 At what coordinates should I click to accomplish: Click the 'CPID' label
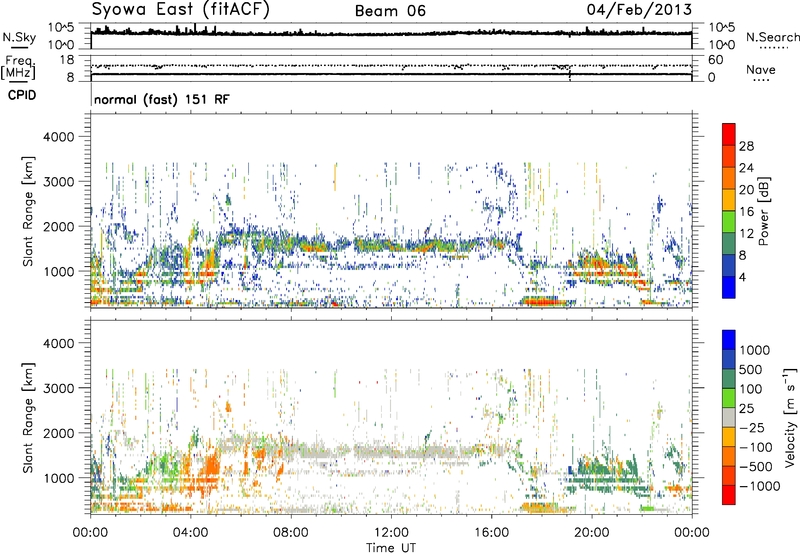pyautogui.click(x=22, y=95)
